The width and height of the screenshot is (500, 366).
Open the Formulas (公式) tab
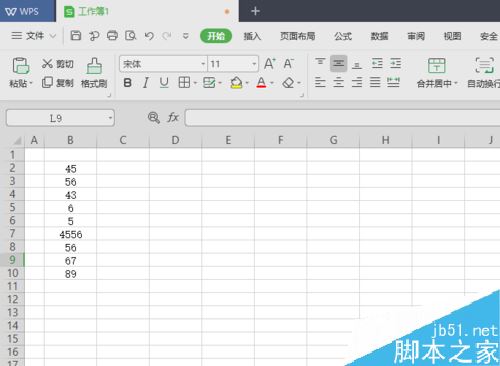[x=343, y=36]
